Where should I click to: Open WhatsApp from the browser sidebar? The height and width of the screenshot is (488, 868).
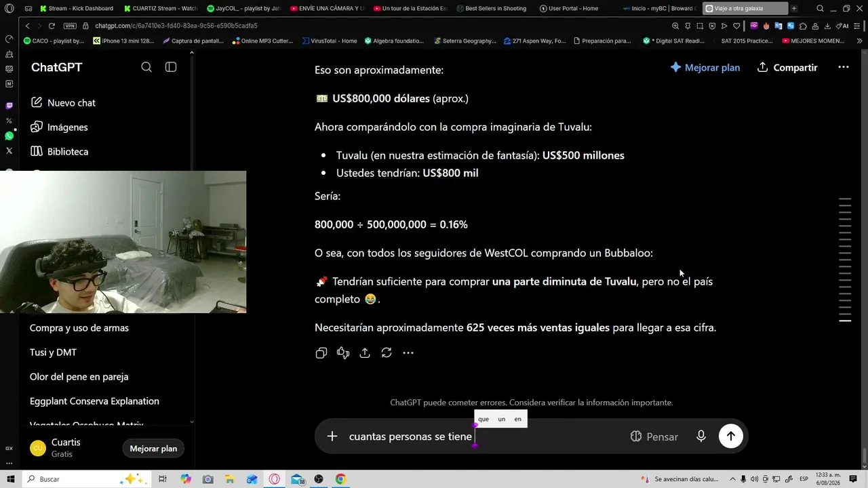9,136
